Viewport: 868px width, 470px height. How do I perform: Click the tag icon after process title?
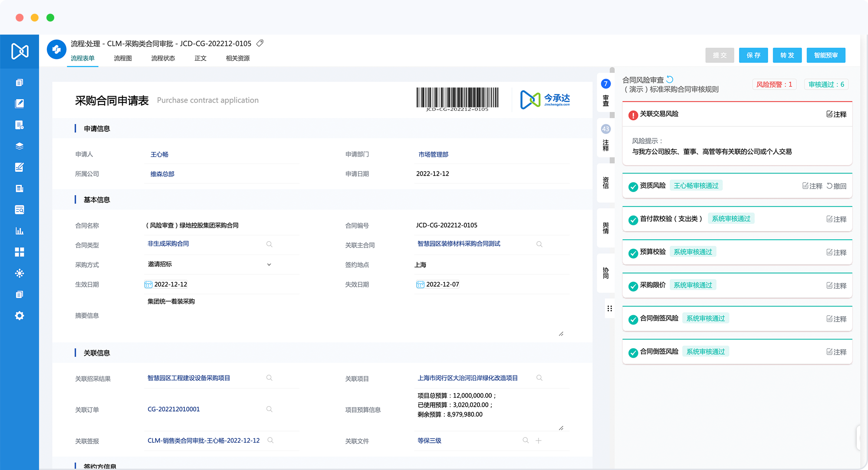point(260,43)
